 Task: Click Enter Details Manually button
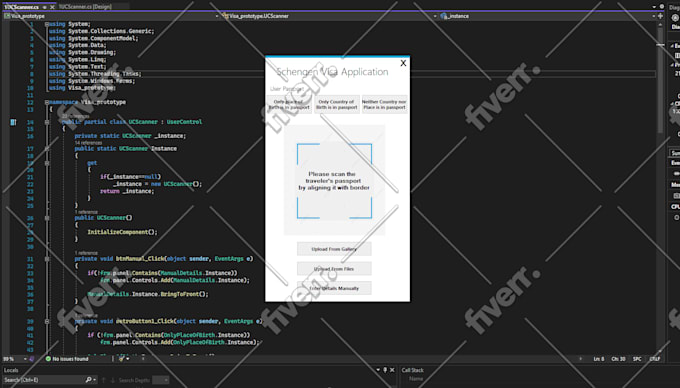(x=334, y=288)
